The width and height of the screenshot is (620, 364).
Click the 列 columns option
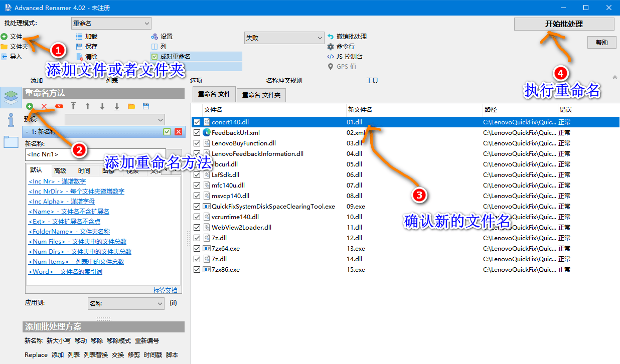click(159, 47)
